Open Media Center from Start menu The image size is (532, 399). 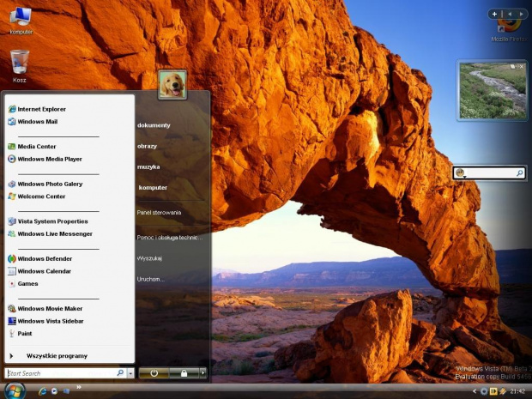(32, 147)
